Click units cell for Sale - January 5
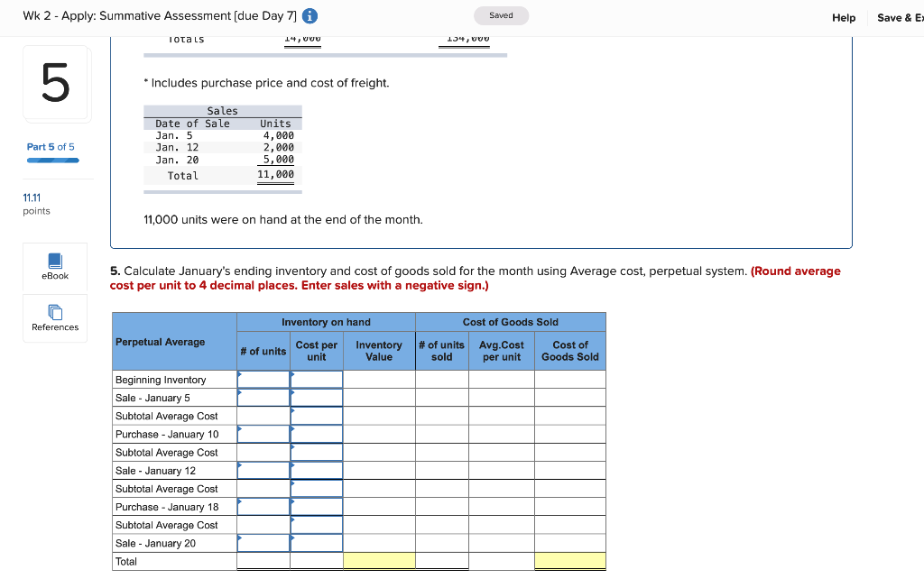The height and width of the screenshot is (588, 924). [263, 397]
